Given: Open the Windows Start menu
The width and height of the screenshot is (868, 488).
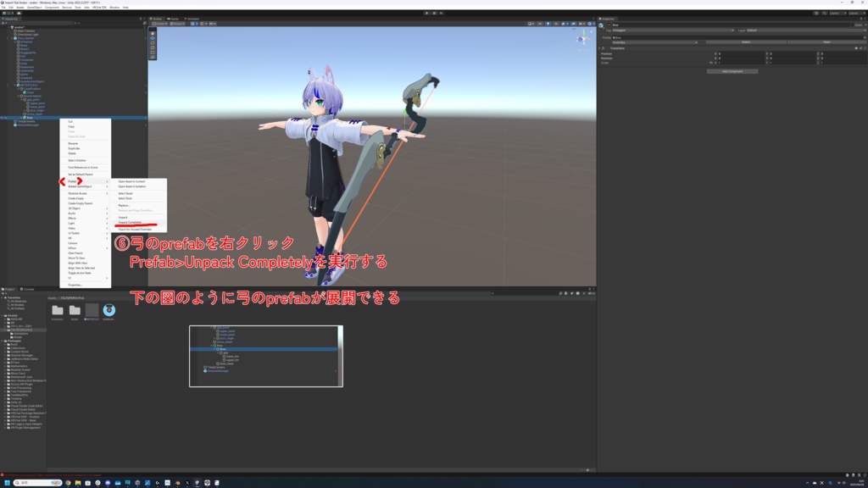Looking at the screenshot, I should coord(6,483).
